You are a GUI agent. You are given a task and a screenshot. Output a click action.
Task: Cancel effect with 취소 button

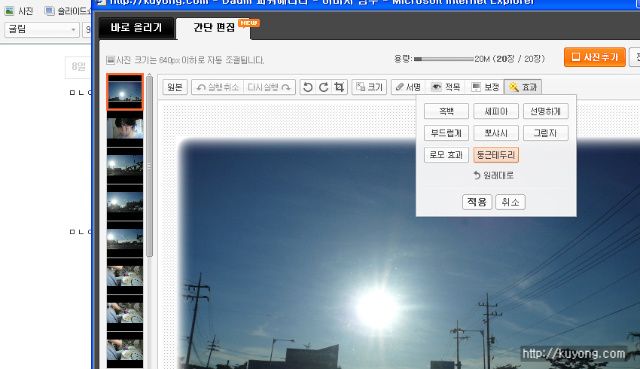[x=510, y=202]
